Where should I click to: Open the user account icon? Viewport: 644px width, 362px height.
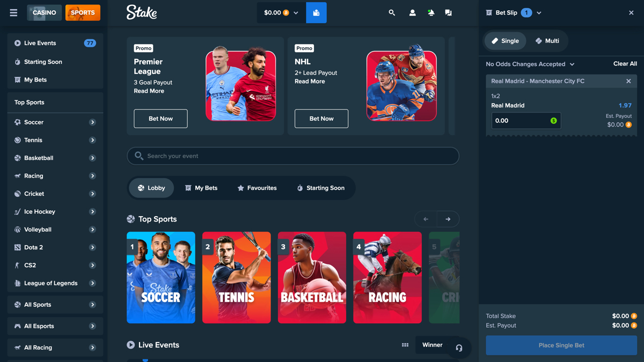(x=412, y=12)
